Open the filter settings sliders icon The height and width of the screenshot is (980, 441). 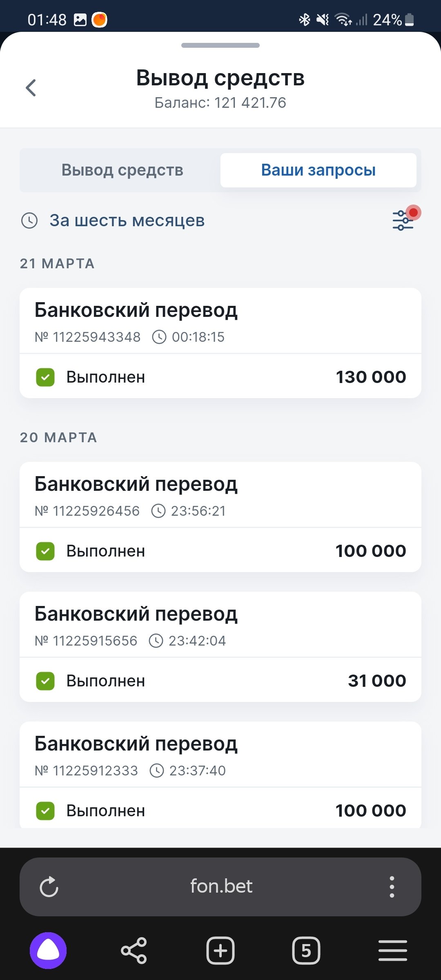(403, 220)
